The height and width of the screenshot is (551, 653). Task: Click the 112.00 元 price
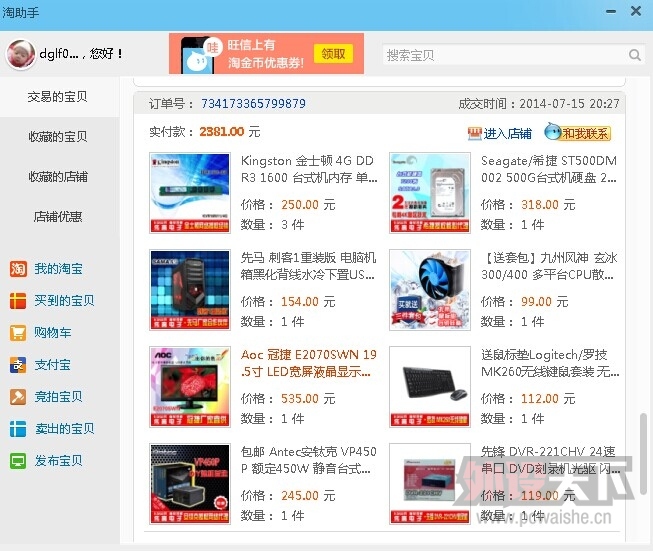tap(548, 399)
